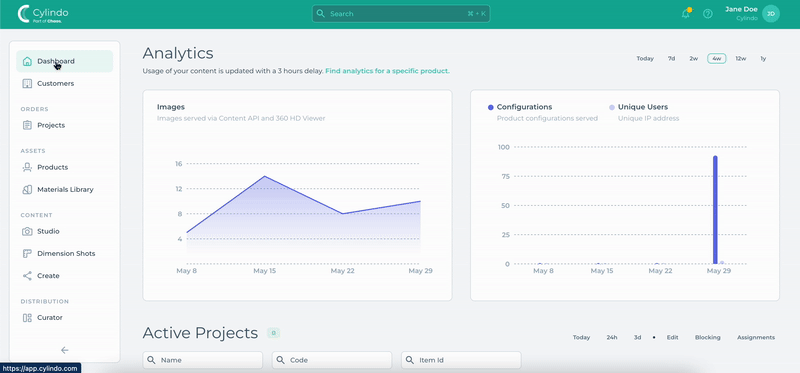This screenshot has width=800, height=373.
Task: Select the Edit project filter
Action: point(672,338)
